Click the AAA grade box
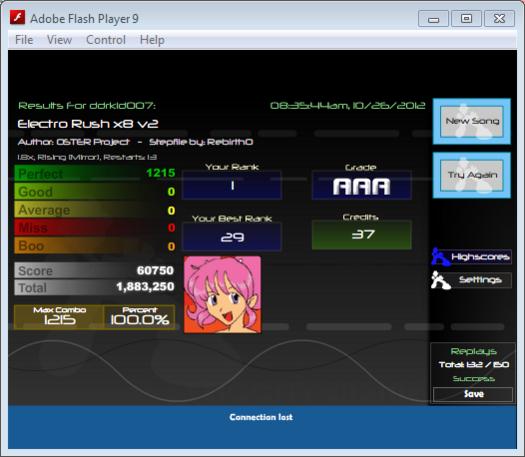Screen dimensions: 525x457 [x=362, y=186]
